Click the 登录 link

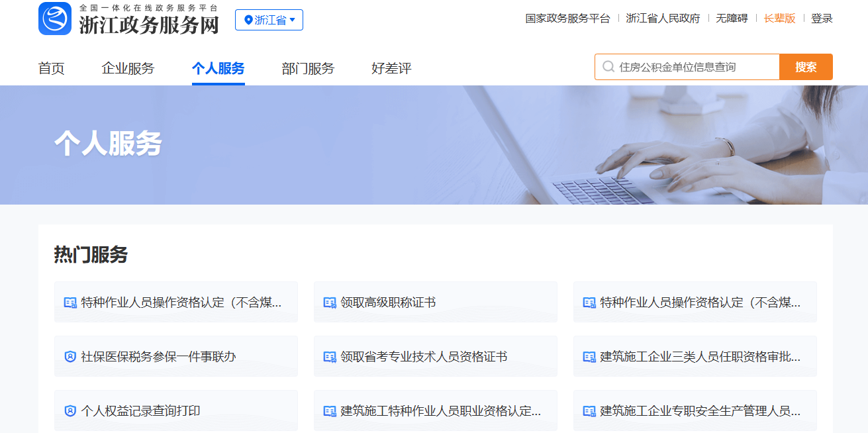[x=822, y=19]
